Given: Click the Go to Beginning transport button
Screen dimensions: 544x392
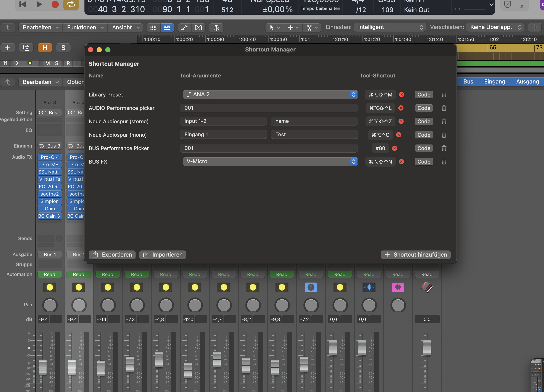Looking at the screenshot, I should 23,4.
